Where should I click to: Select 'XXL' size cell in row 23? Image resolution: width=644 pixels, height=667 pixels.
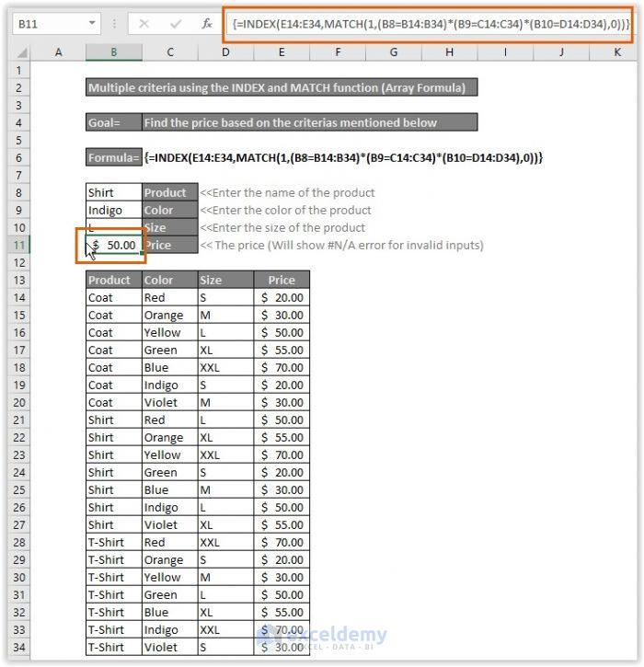pyautogui.click(x=226, y=454)
